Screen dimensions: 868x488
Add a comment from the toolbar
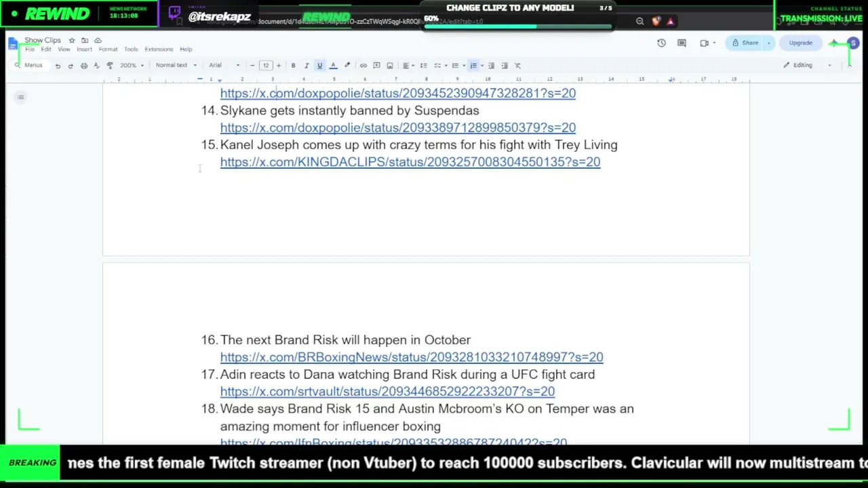tap(376, 66)
